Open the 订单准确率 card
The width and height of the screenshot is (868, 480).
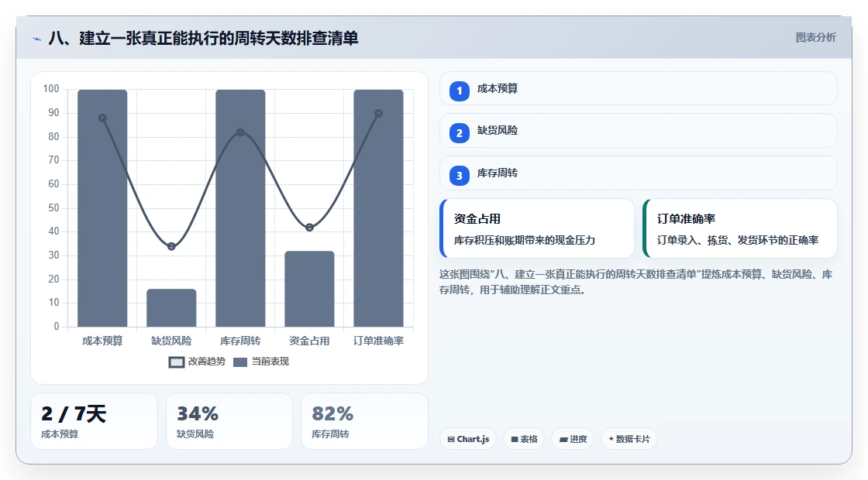(739, 228)
